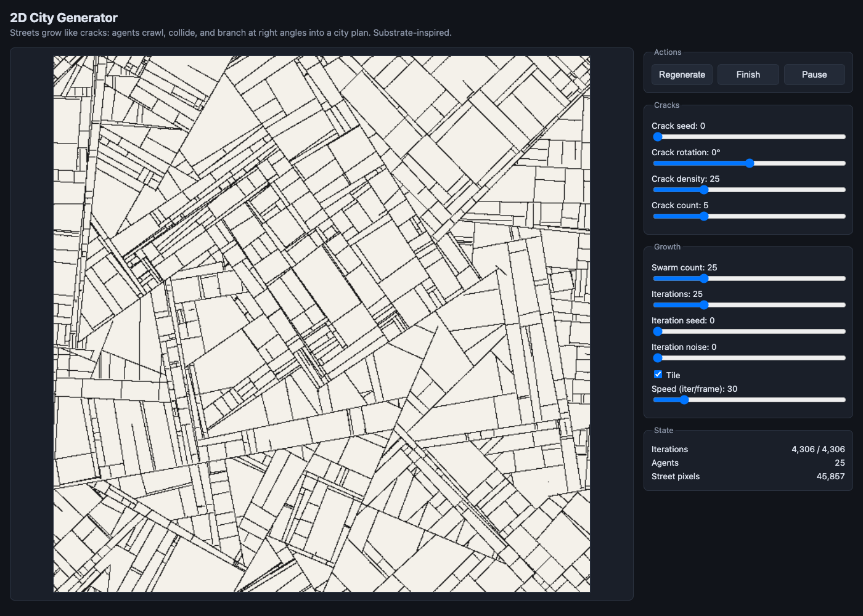Click the Crack rotation: 0° label

tap(686, 152)
